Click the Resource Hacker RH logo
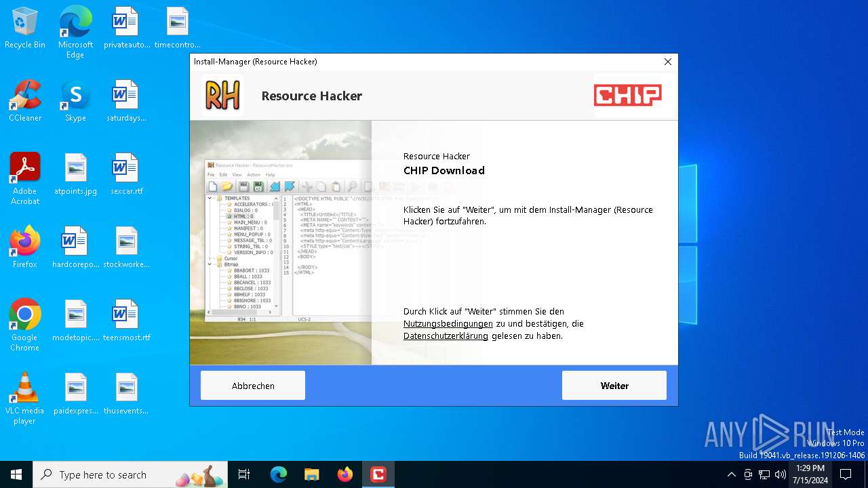 click(x=222, y=96)
